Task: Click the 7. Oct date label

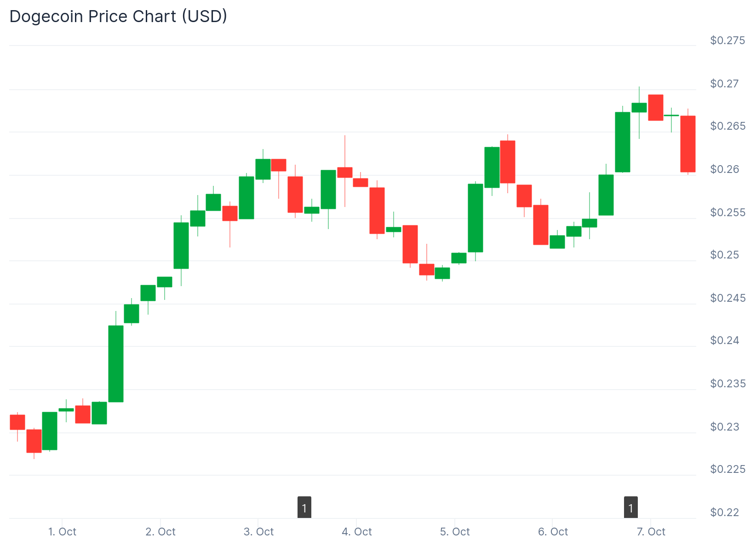Action: coord(651,532)
